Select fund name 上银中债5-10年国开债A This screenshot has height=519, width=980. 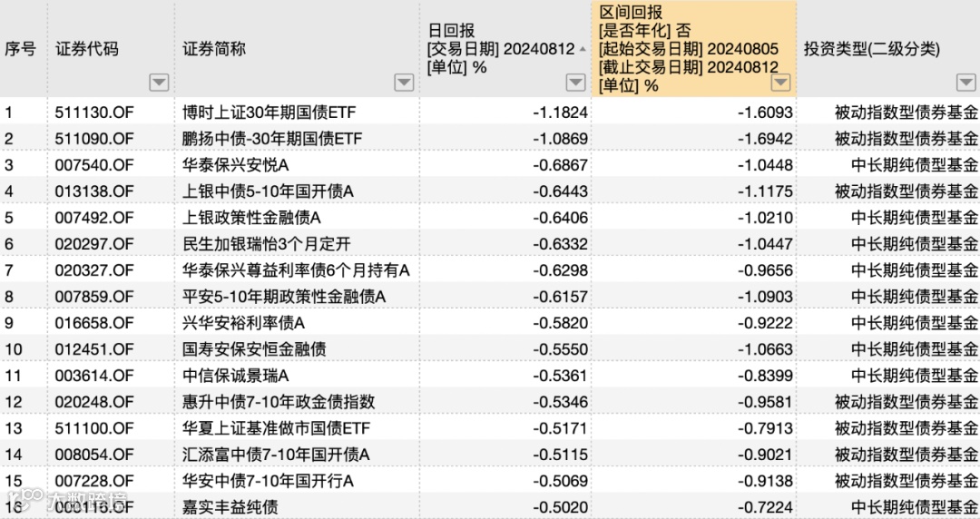click(x=268, y=191)
